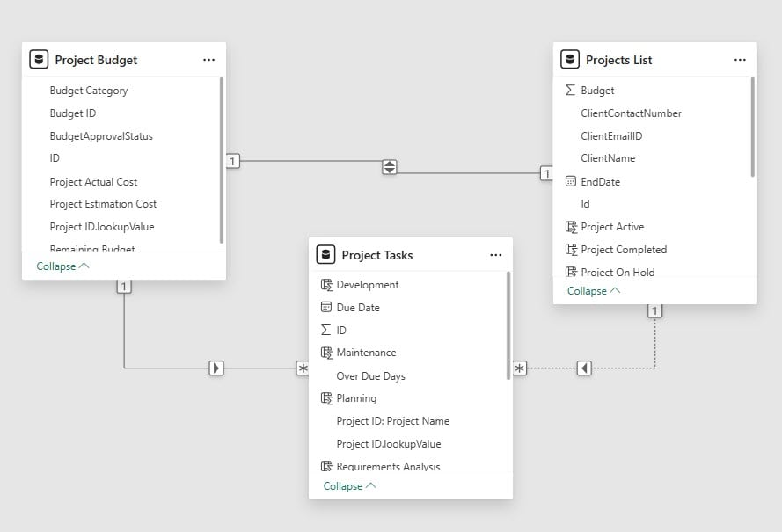
Task: Click the cardinality 1 marker below Projects List
Action: [654, 311]
